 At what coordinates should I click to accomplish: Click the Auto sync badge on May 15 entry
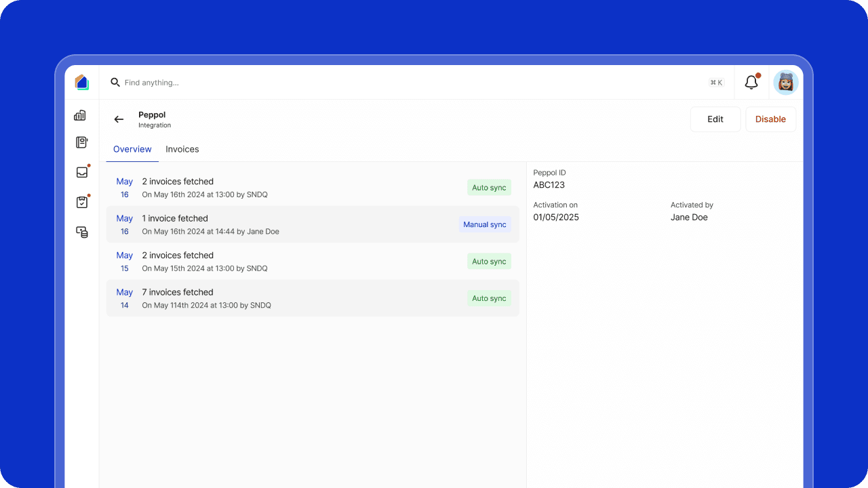pos(489,262)
